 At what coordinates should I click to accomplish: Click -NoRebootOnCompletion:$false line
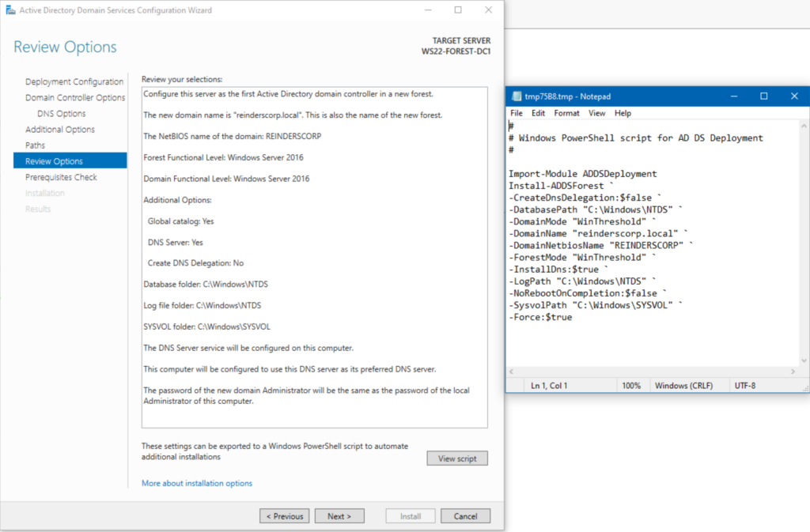(588, 293)
